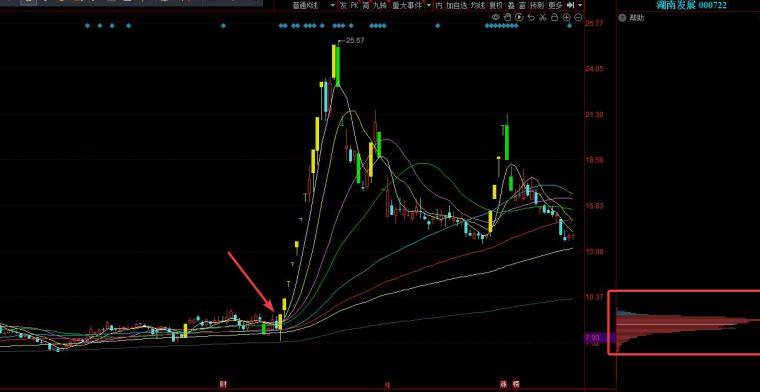Zoom in with the plus circle icon
Image resolution: width=760 pixels, height=392 pixels.
567,17
